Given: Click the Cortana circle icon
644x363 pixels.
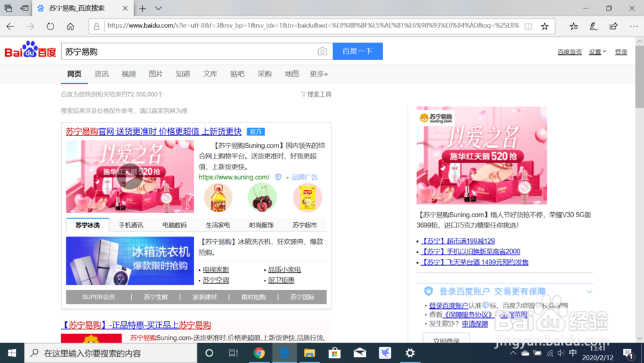Looking at the screenshot, I should [209, 353].
